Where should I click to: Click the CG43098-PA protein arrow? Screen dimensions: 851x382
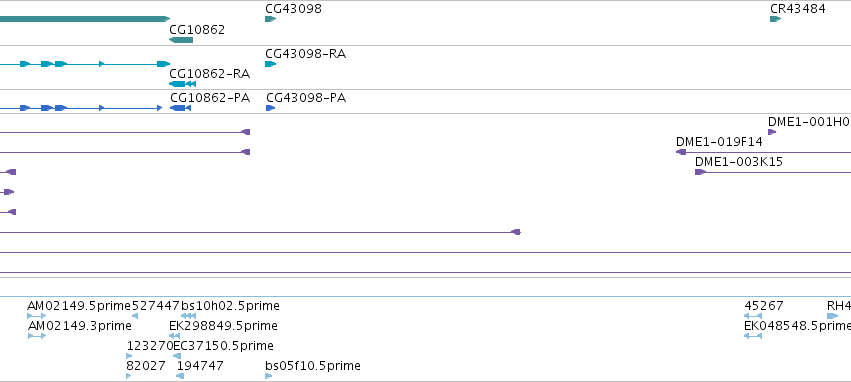click(270, 108)
